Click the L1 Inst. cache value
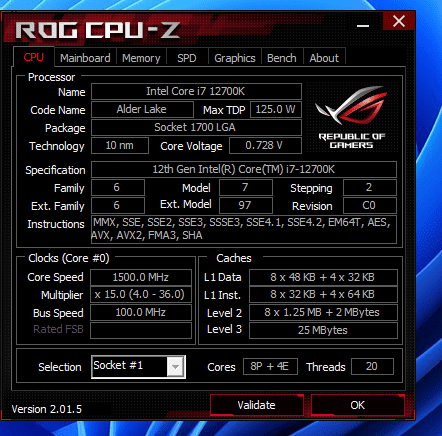Image resolution: width=442 pixels, height=436 pixels. tap(323, 295)
